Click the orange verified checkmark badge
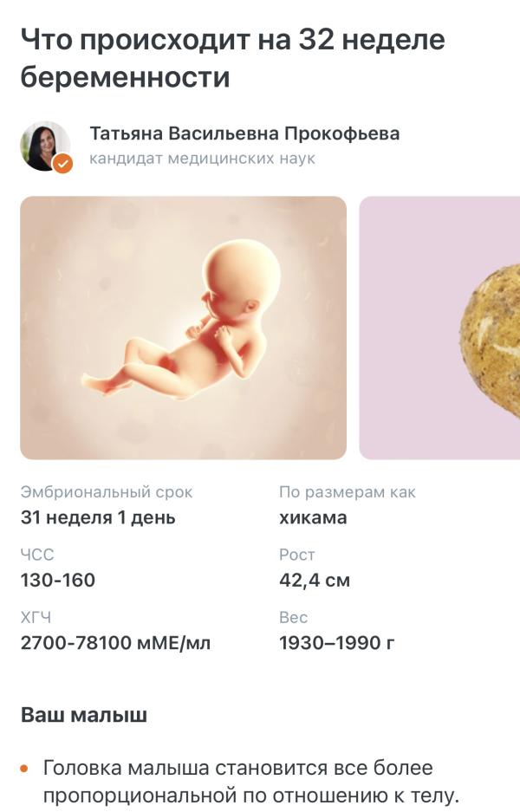This screenshot has width=520, height=812. (x=62, y=163)
